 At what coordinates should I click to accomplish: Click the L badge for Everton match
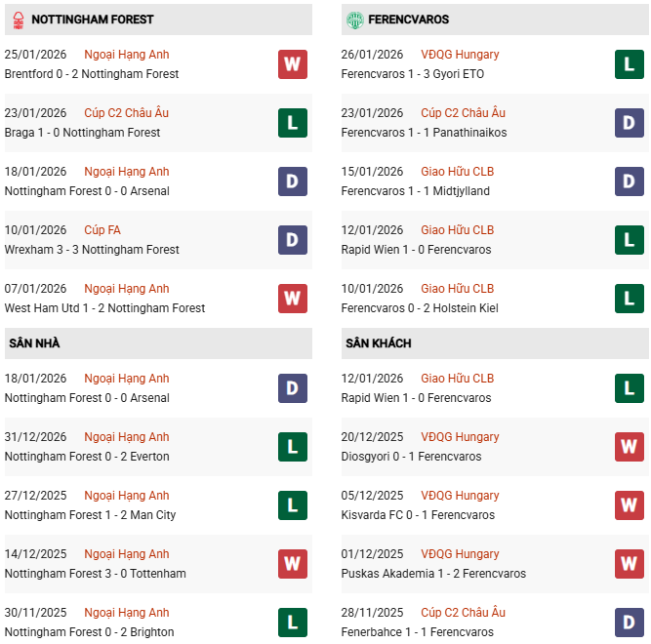(x=292, y=447)
